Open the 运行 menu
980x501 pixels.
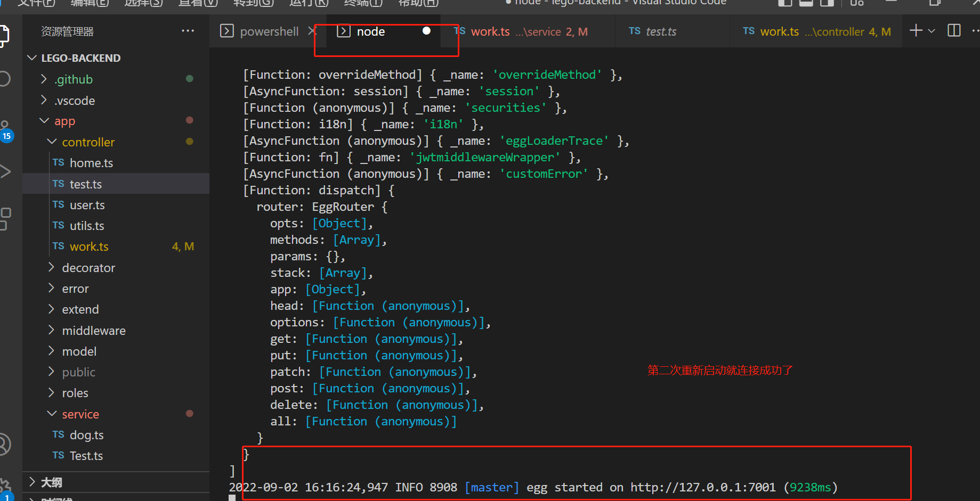(x=309, y=3)
